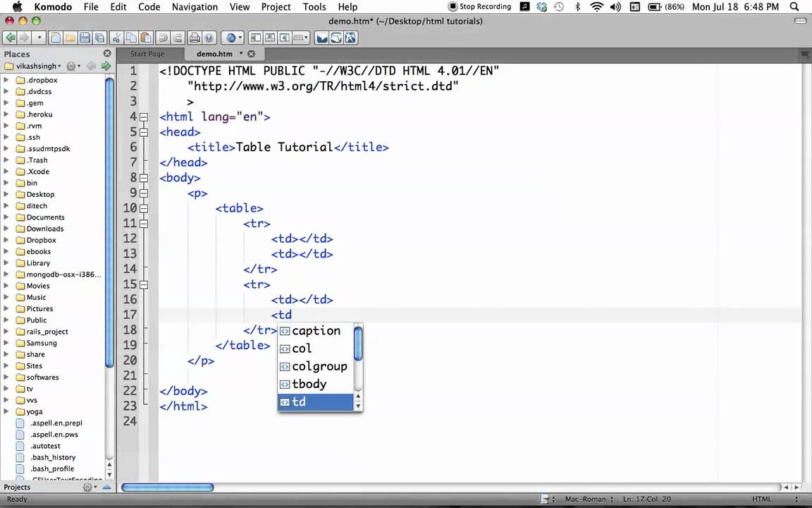Screen dimensions: 812x508
Task: Switch to the Start Page tab
Action: coord(147,54)
